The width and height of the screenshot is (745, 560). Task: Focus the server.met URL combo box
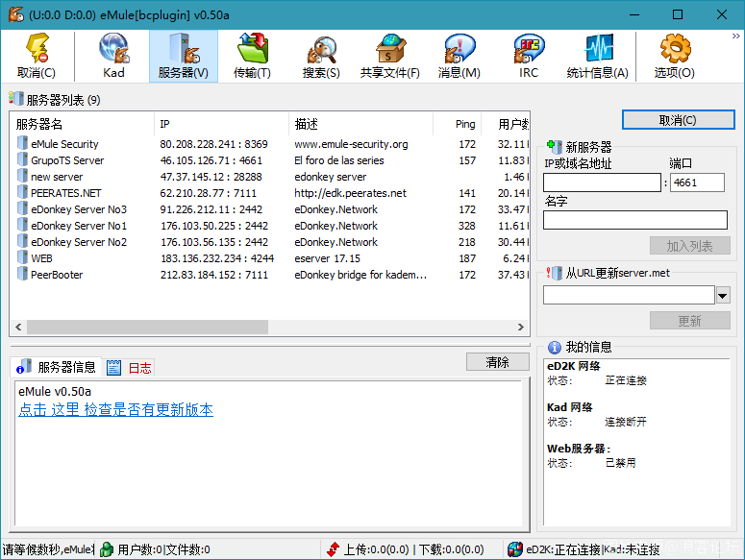[629, 295]
